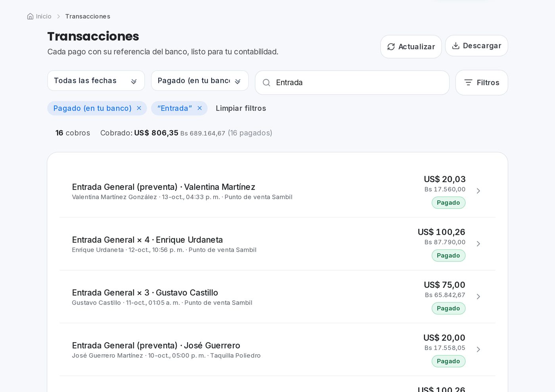Click the Pagado badge on José Guerrero row
Viewport: 555px width, 392px height.
(x=448, y=362)
